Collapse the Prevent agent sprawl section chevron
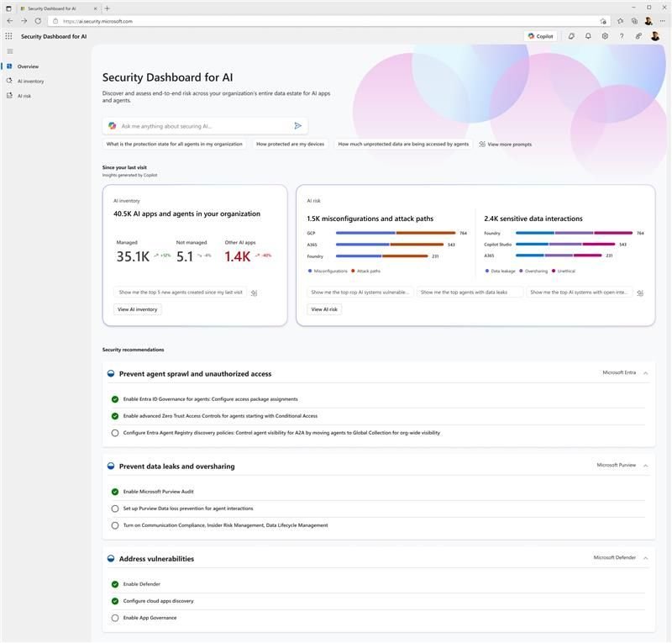672x643 pixels. coord(645,373)
